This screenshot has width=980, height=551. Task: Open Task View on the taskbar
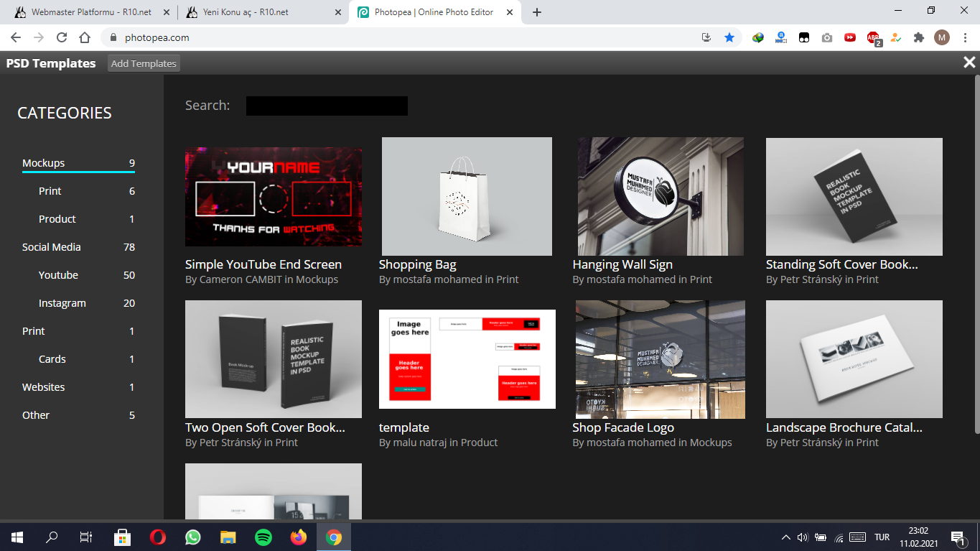(x=86, y=537)
